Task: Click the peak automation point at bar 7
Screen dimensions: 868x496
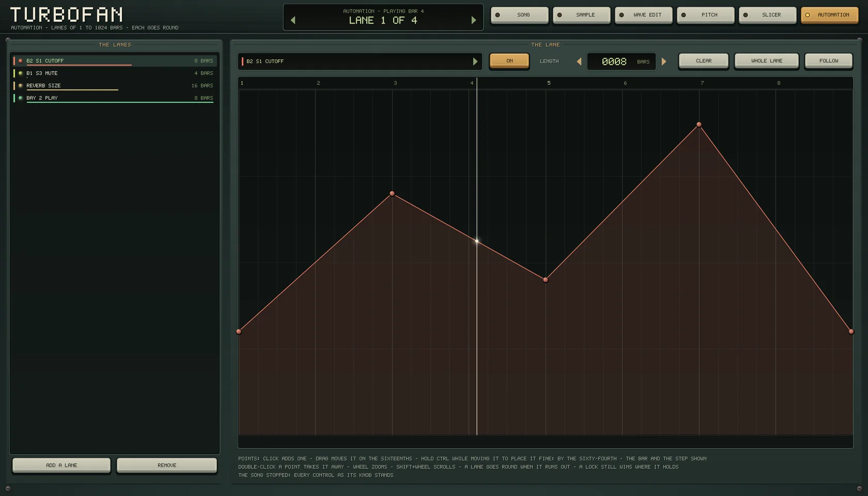Action: 699,125
